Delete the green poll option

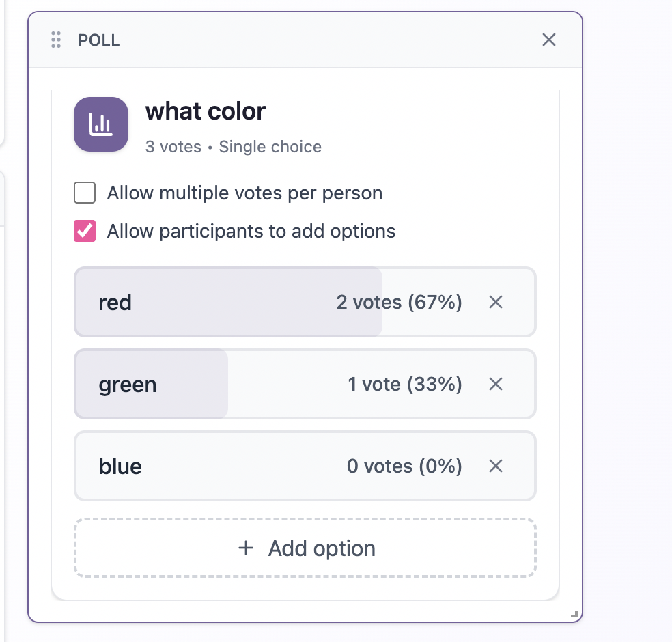(x=496, y=384)
